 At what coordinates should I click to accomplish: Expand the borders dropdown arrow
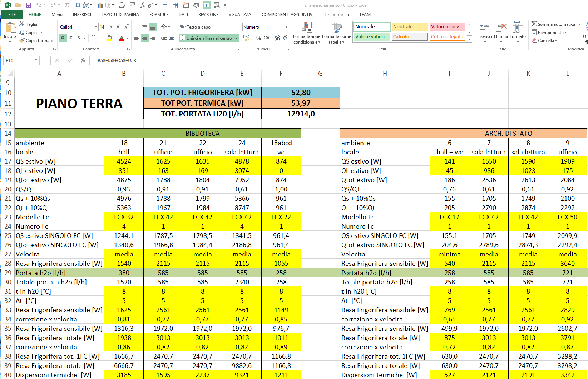coord(100,38)
